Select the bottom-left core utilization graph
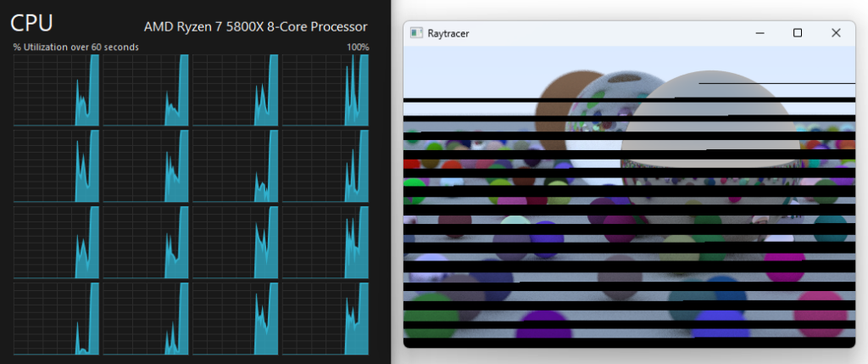Image resolution: width=868 pixels, height=364 pixels. (57, 318)
